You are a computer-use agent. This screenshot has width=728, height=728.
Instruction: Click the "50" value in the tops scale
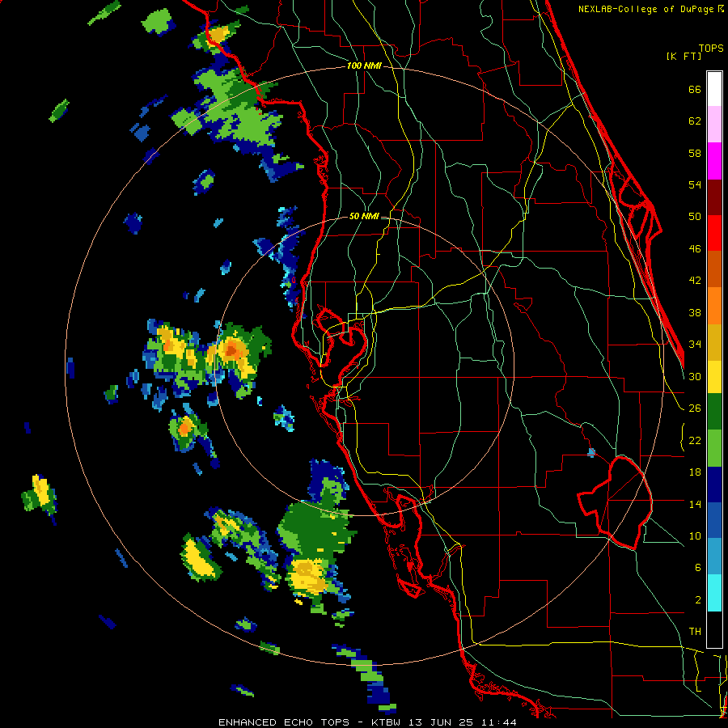click(x=695, y=217)
